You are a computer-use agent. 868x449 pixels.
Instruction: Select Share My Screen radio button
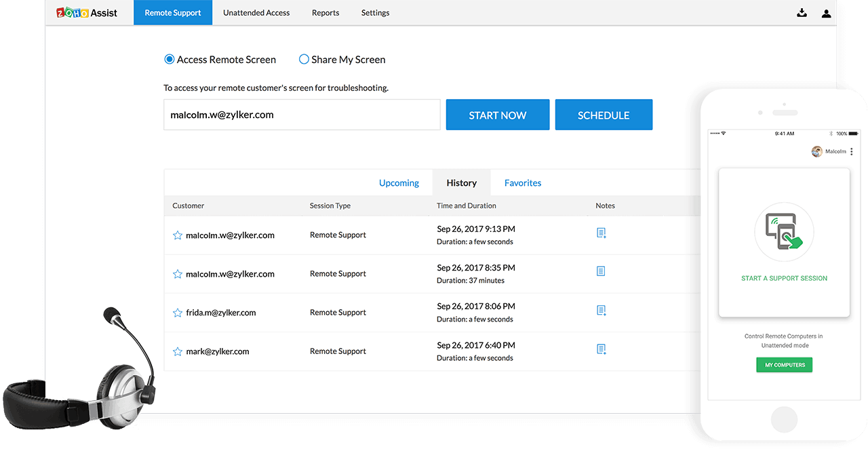click(x=304, y=59)
